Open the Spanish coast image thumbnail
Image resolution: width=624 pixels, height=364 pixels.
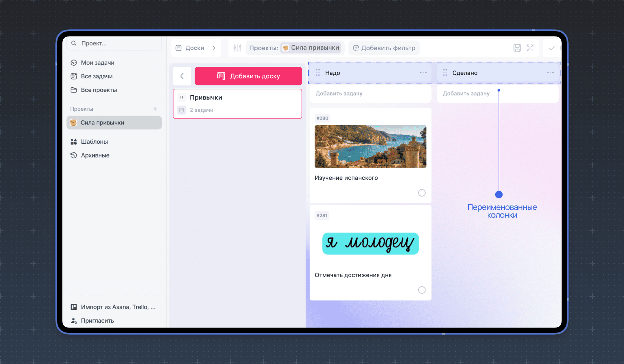click(x=370, y=146)
